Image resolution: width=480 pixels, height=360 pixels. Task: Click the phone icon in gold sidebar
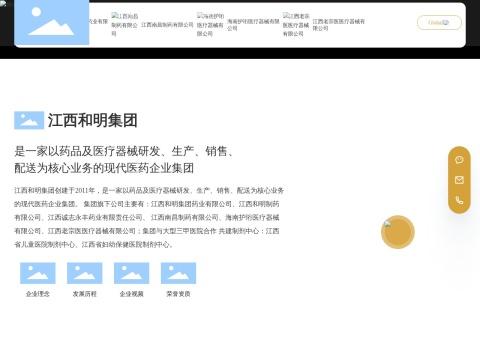point(459,200)
